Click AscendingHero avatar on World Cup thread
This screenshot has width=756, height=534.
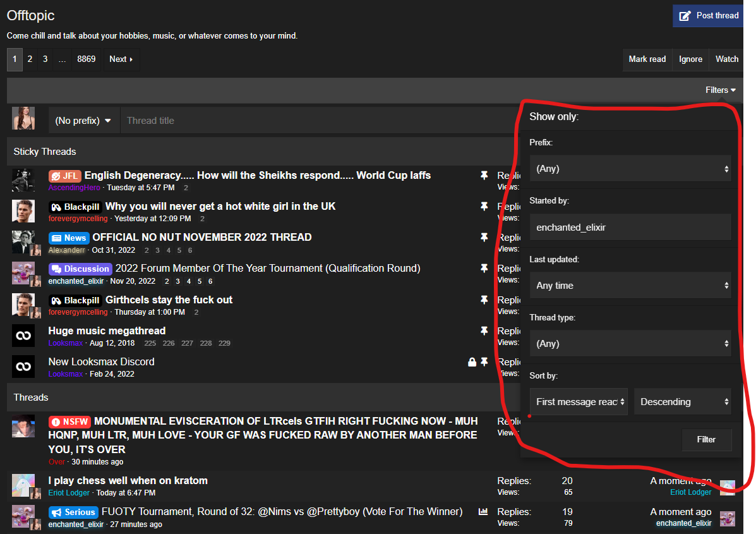coord(23,180)
